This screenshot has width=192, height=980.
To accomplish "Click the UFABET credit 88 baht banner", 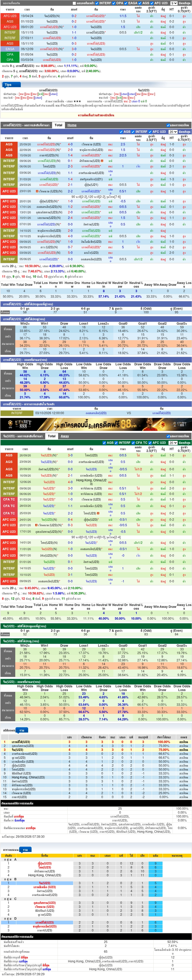I will click(96, 424).
